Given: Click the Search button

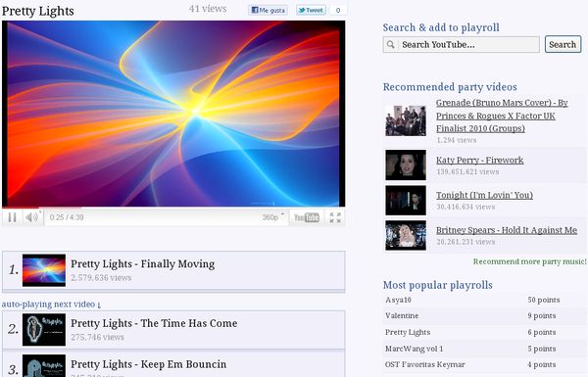Looking at the screenshot, I should 563,44.
